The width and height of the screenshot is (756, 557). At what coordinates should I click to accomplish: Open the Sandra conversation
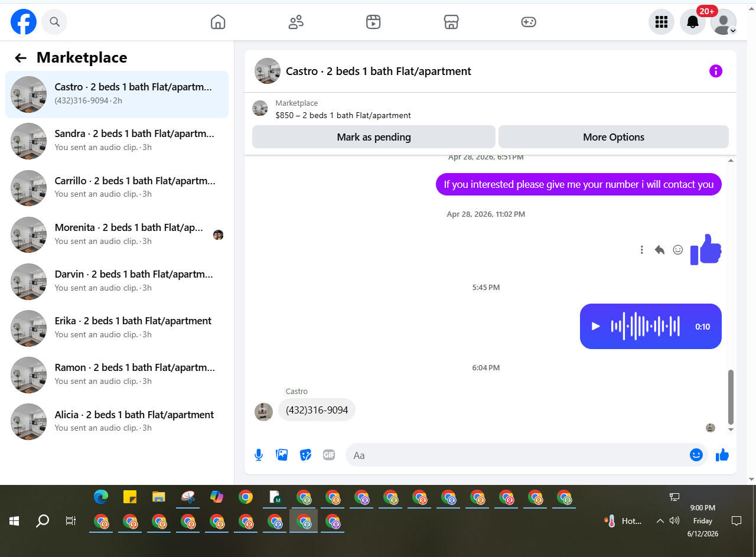click(x=117, y=141)
